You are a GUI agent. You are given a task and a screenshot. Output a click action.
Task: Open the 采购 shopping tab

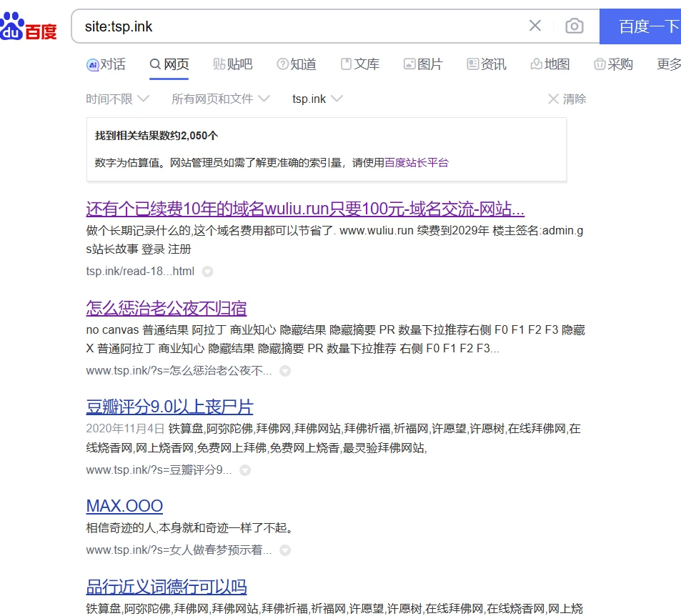(x=613, y=64)
